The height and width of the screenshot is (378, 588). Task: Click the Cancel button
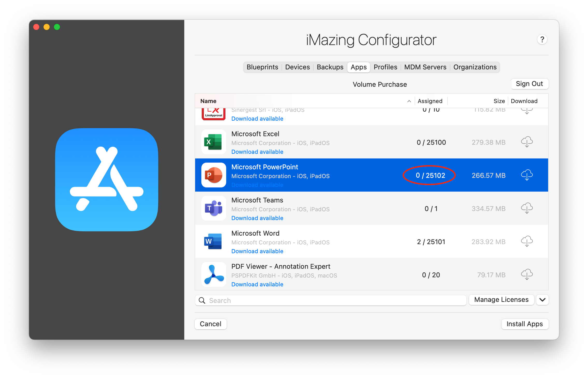(x=211, y=324)
